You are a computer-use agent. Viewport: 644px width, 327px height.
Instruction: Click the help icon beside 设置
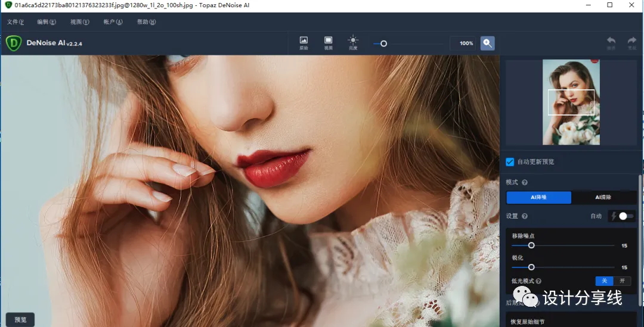pos(525,216)
